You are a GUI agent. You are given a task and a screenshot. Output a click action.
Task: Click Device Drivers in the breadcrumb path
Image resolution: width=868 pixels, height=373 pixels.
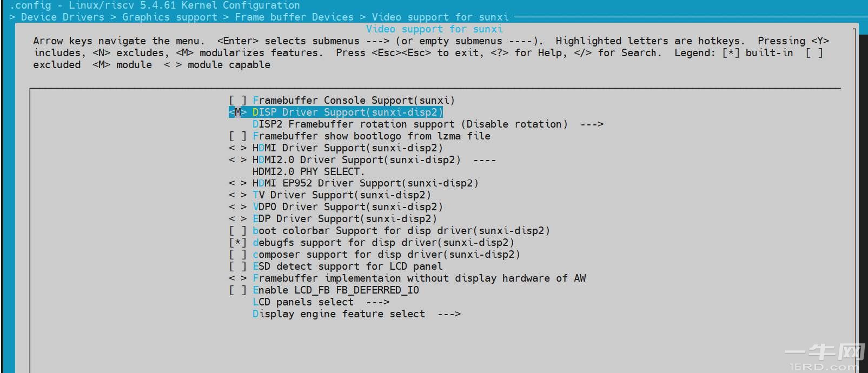point(61,17)
